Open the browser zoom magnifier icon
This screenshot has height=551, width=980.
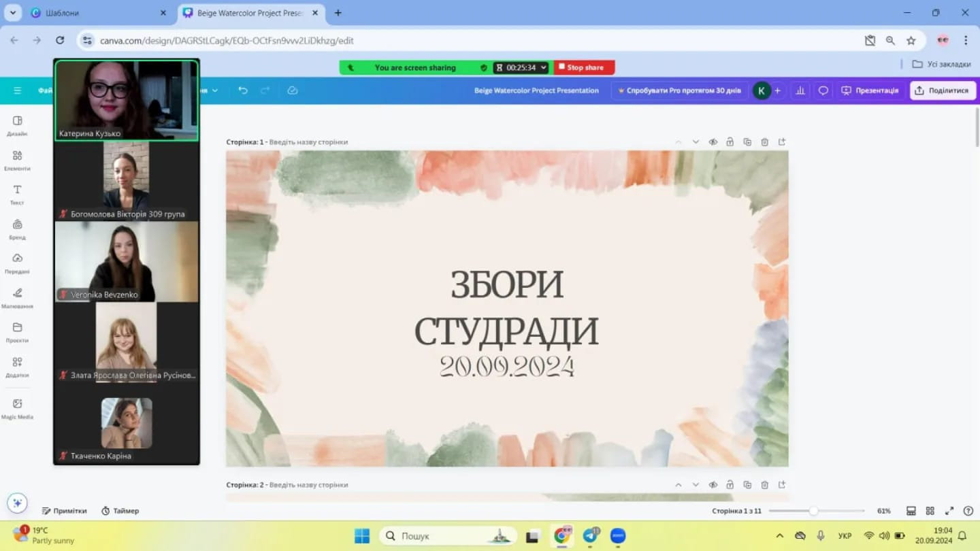890,41
